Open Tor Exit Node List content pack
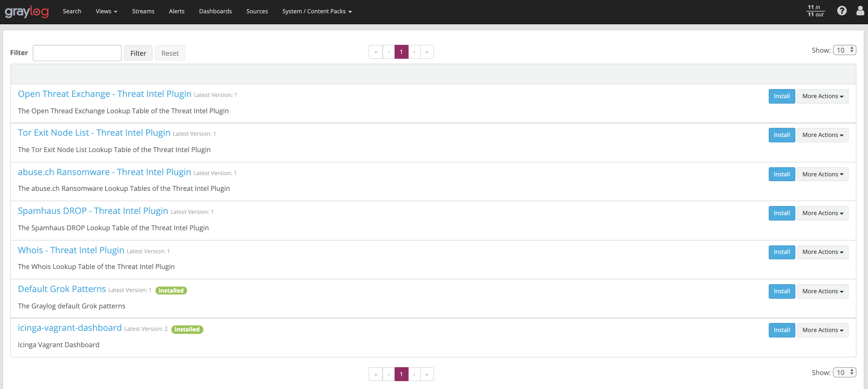 94,133
